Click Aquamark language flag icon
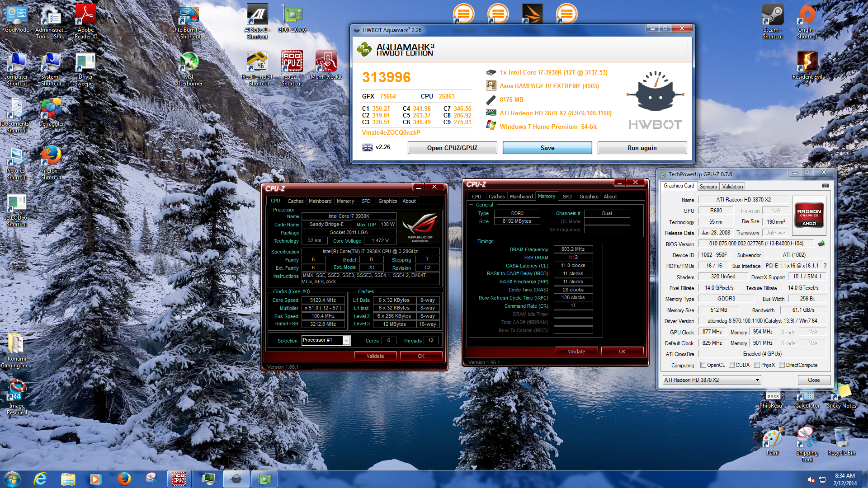This screenshot has height=488, width=868. click(x=368, y=147)
